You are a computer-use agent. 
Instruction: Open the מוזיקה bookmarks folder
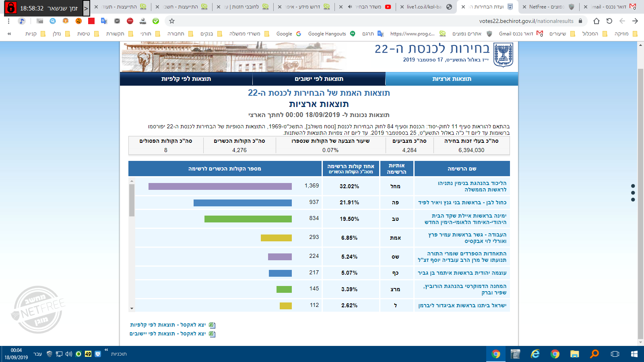(x=626, y=34)
